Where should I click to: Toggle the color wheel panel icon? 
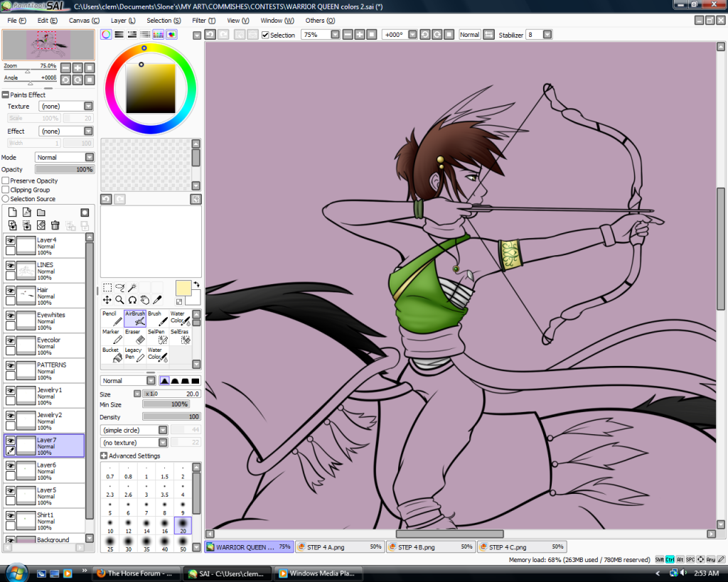pyautogui.click(x=107, y=34)
